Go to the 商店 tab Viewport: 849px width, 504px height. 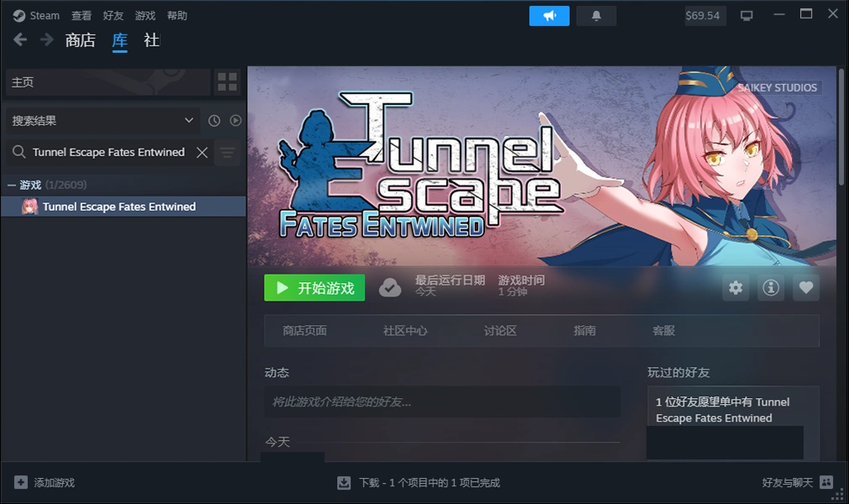pyautogui.click(x=80, y=40)
